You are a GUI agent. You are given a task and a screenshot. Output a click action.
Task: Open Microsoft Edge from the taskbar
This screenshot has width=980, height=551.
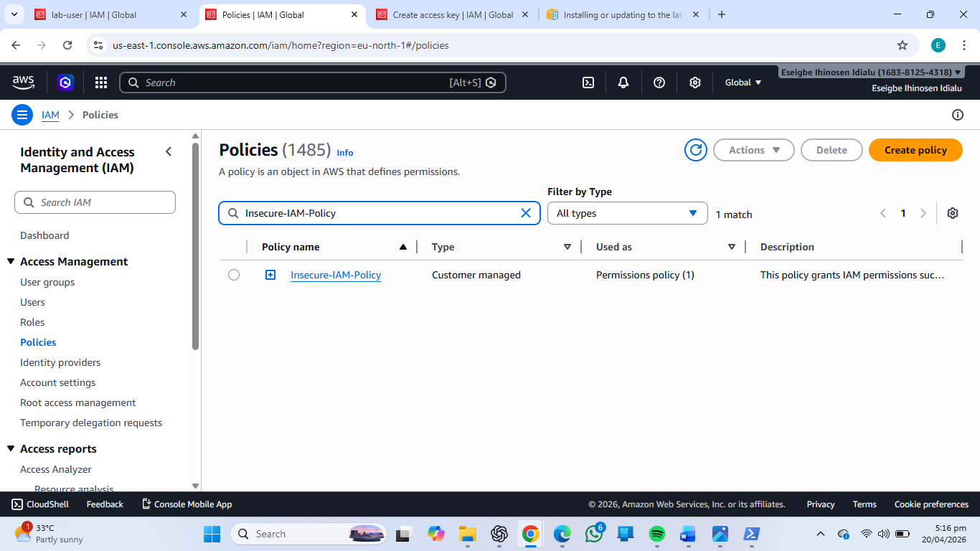coord(562,534)
